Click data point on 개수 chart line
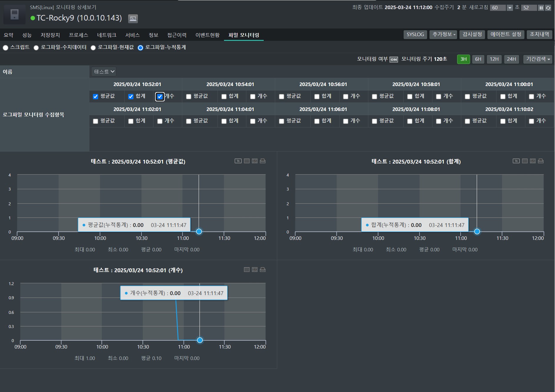The height and width of the screenshot is (392, 555). 200,340
